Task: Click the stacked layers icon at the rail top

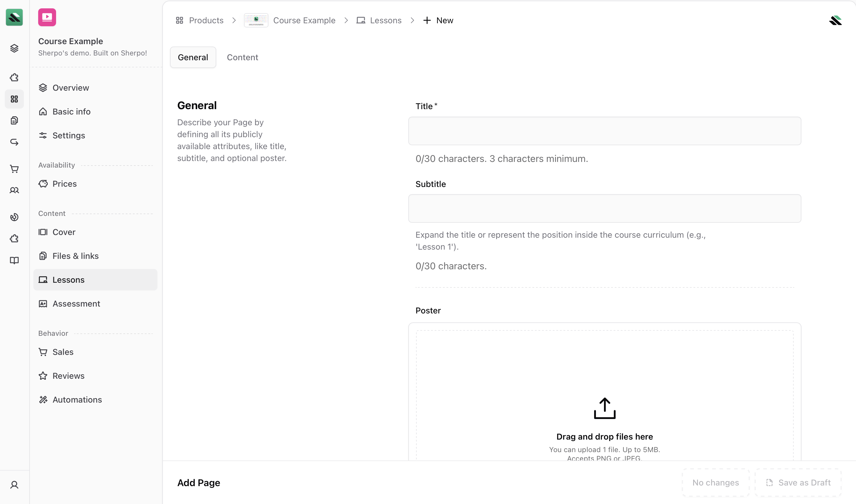Action: click(x=14, y=48)
